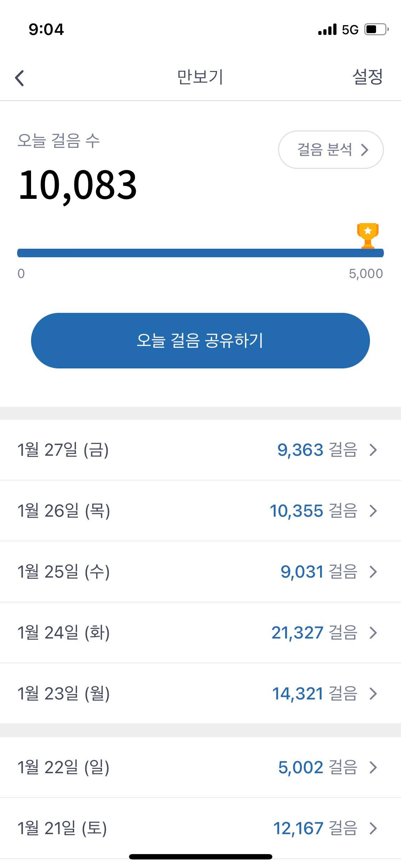Image resolution: width=401 pixels, height=868 pixels.
Task: Tap the battery icon in status bar
Action: click(376, 29)
